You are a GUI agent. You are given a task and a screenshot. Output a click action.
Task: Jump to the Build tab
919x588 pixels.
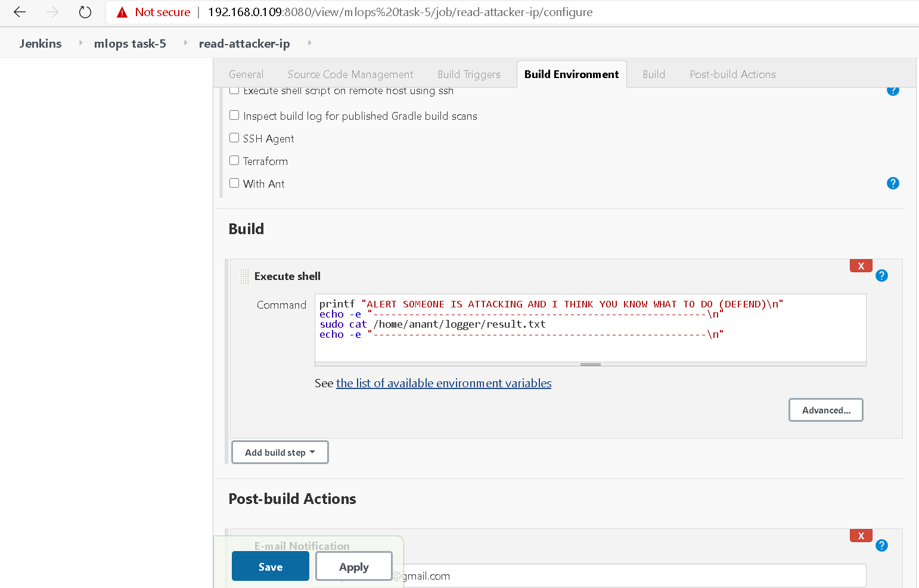(654, 74)
